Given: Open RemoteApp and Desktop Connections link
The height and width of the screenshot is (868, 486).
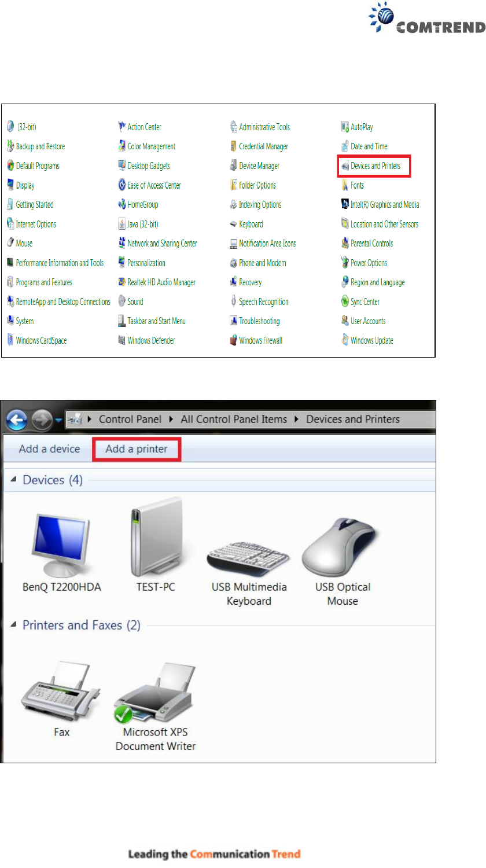Looking at the screenshot, I should coord(63,301).
